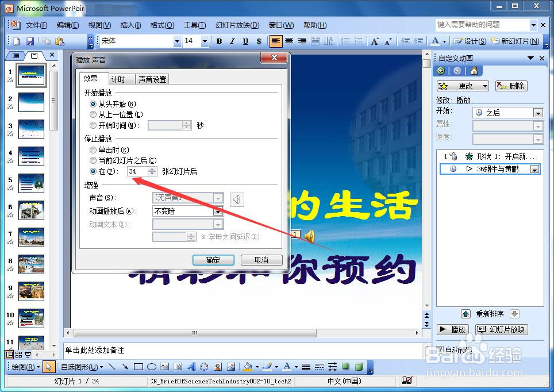Select the arrow pointer tool in Drawing toolbar
Image resolution: width=554 pixels, height=392 pixels.
point(48,367)
